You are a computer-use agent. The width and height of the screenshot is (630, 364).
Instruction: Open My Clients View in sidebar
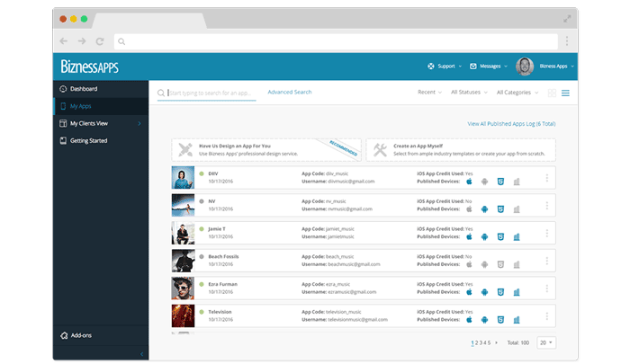pyautogui.click(x=101, y=124)
